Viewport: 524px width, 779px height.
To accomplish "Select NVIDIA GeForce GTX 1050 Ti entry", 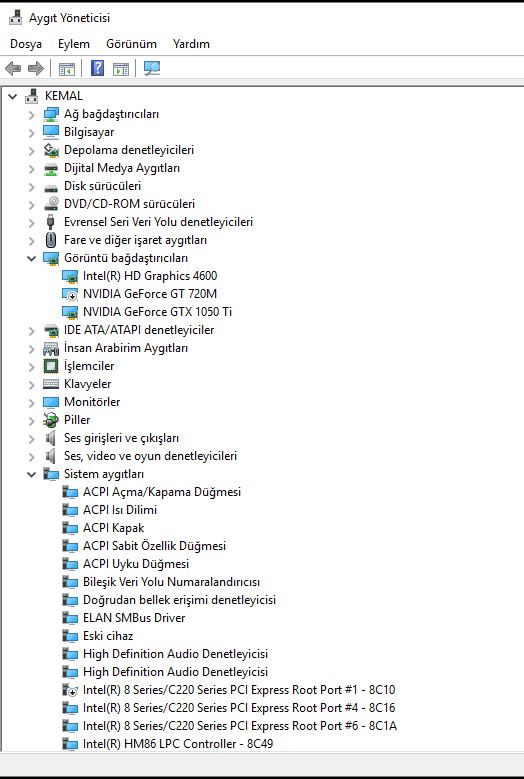I will 157,312.
